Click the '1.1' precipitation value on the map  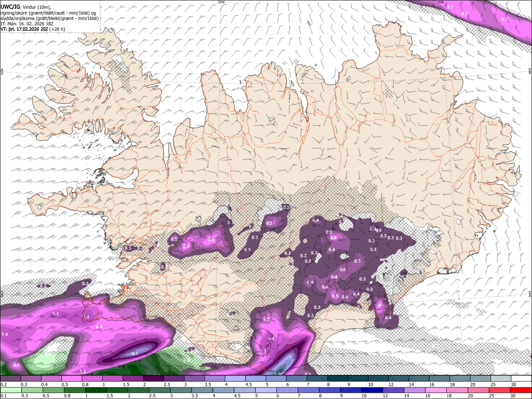point(56,314)
